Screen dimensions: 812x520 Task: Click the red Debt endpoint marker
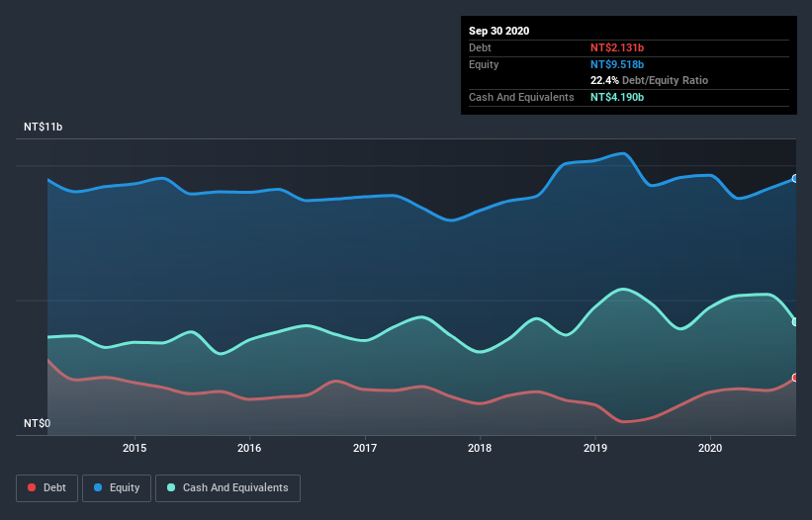[795, 378]
